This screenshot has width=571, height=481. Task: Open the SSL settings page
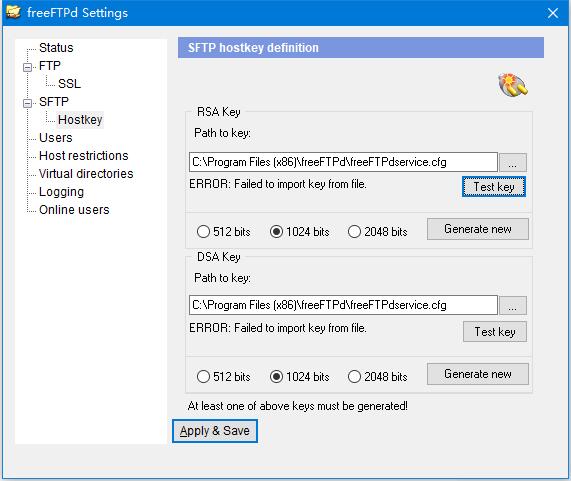click(x=69, y=84)
